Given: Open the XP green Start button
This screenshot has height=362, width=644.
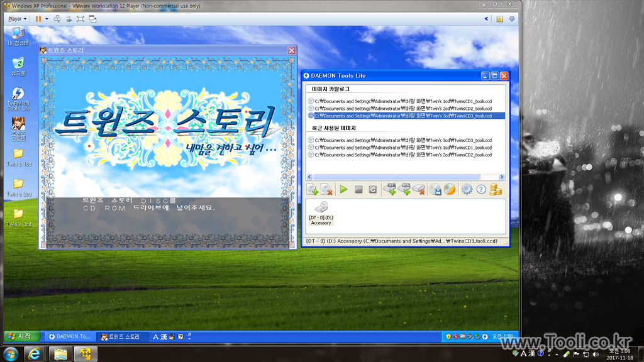Looking at the screenshot, I should pos(22,336).
